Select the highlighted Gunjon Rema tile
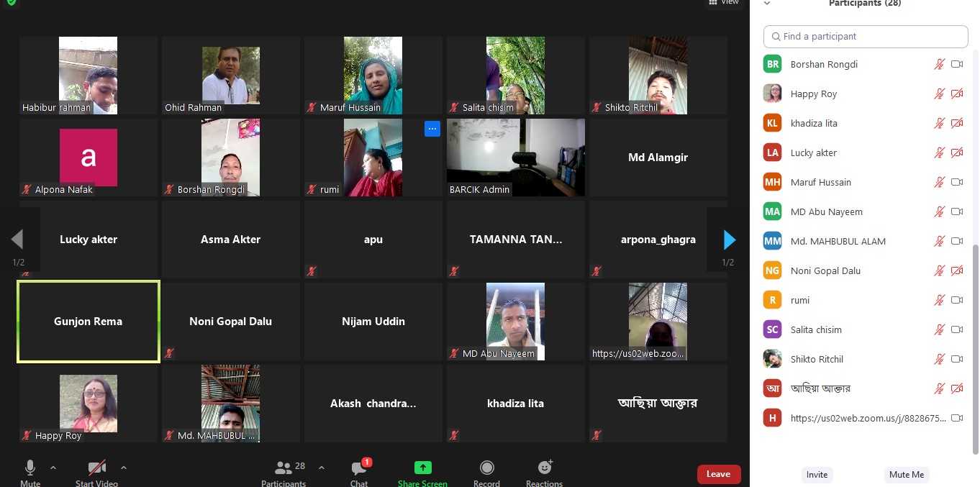Image resolution: width=980 pixels, height=487 pixels. (x=89, y=322)
